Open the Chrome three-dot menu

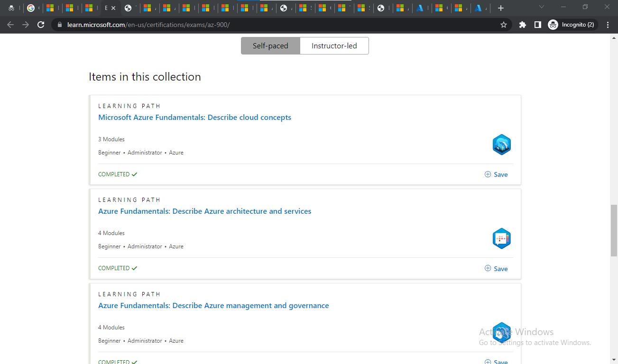[x=608, y=24]
